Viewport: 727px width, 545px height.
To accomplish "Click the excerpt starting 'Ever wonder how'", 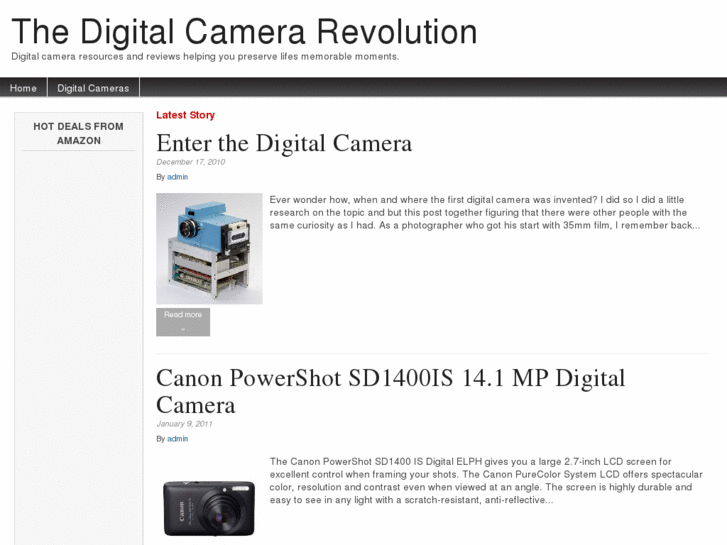I will [485, 212].
